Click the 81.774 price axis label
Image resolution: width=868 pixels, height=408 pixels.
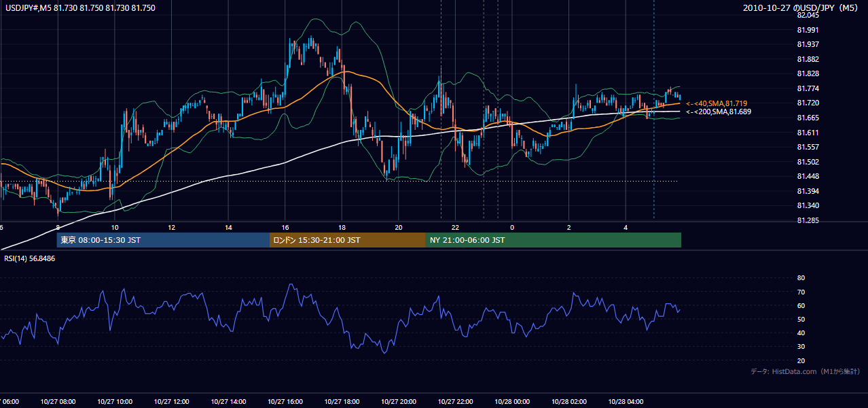809,88
